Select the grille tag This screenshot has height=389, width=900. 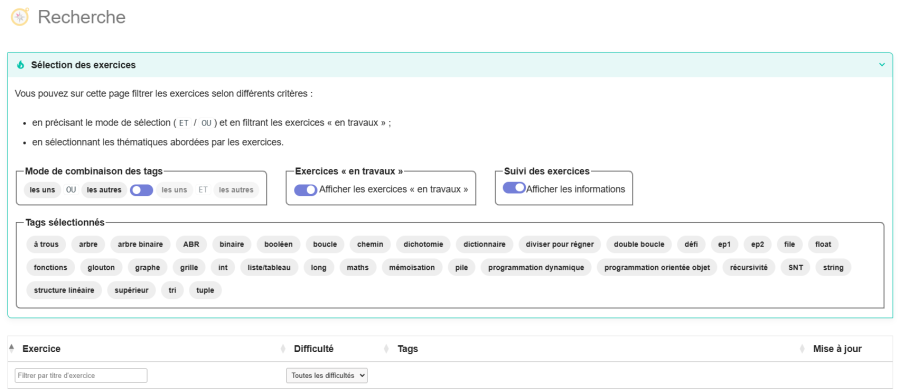click(189, 267)
